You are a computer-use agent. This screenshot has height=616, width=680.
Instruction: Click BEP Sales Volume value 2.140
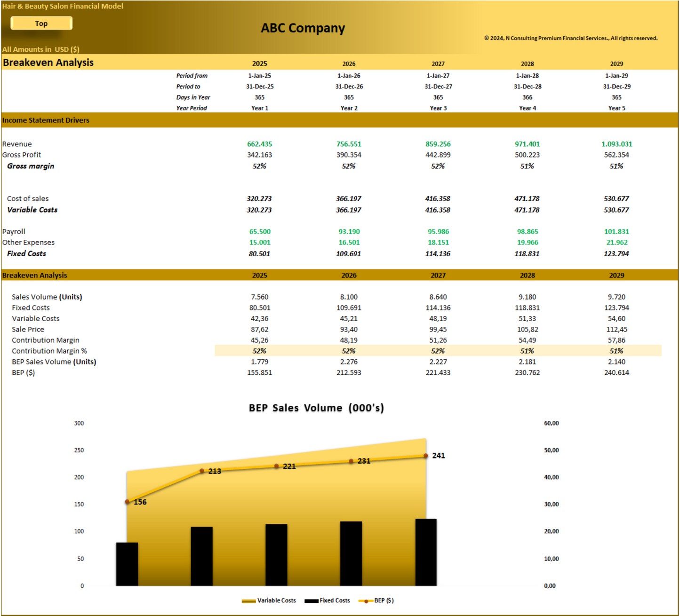(616, 362)
